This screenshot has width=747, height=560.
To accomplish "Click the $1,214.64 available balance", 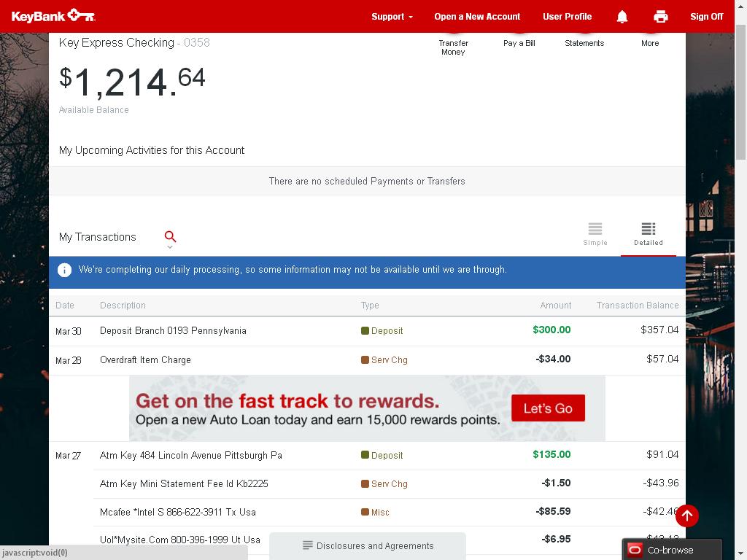I will click(x=132, y=82).
